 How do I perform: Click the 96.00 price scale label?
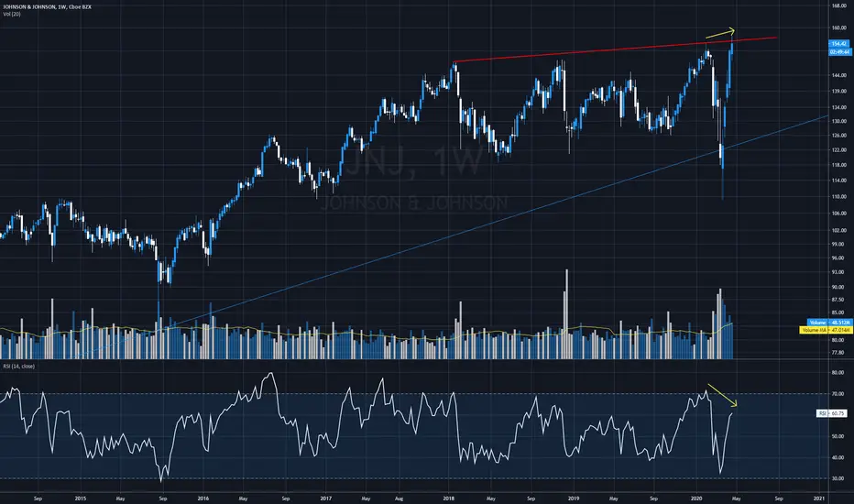[838, 257]
